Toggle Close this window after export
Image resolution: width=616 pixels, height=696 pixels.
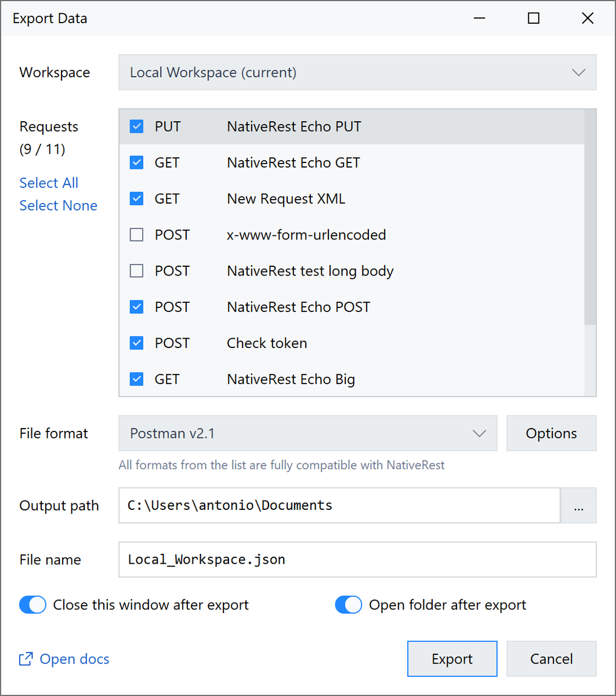pyautogui.click(x=32, y=605)
